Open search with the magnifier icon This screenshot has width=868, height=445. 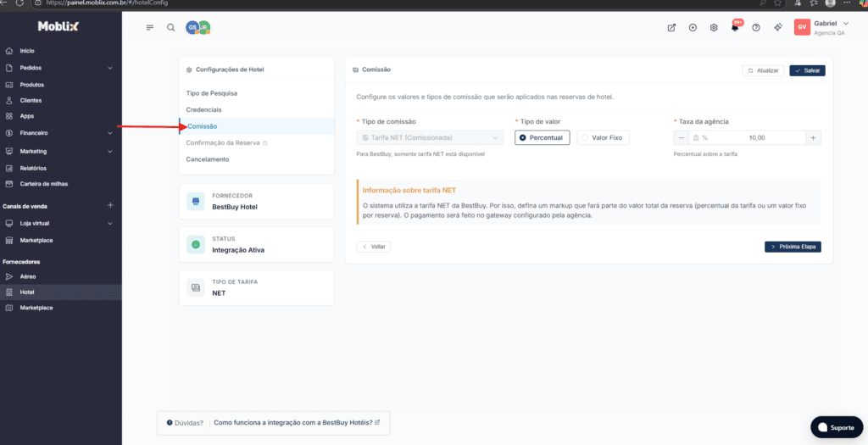click(x=171, y=27)
